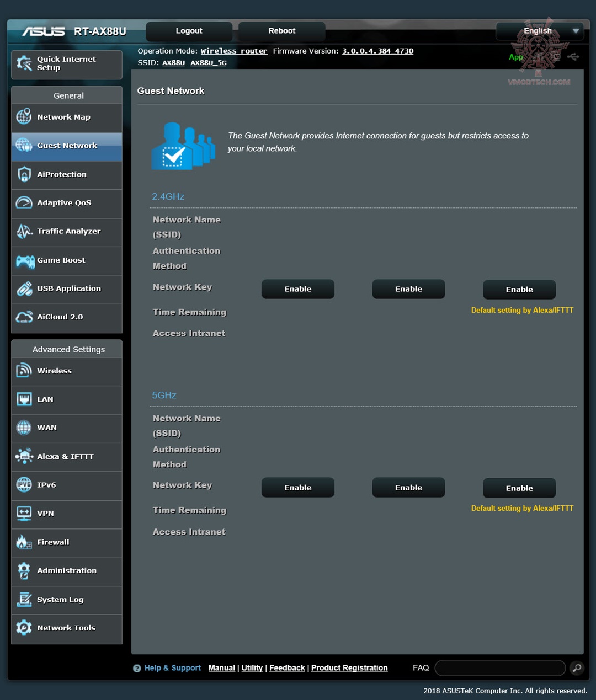This screenshot has height=700, width=596.
Task: Click the Reboot button
Action: (x=281, y=31)
